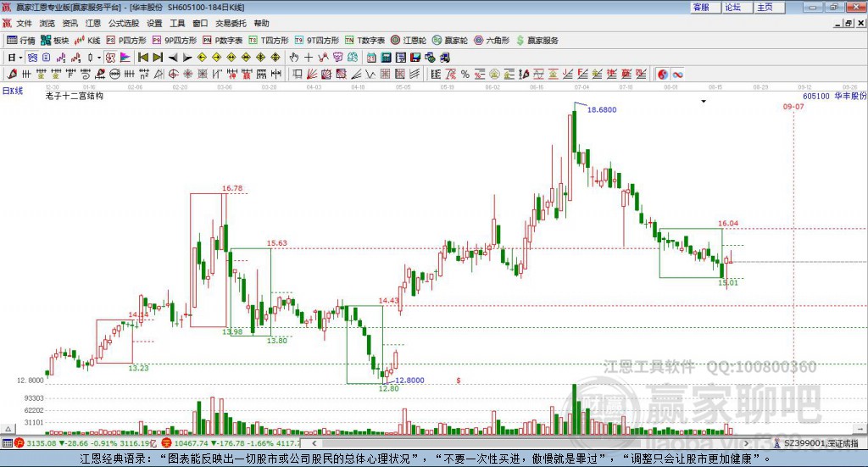This screenshot has width=868, height=467.
Task: Open the T四方形 tool
Action: [x=269, y=41]
